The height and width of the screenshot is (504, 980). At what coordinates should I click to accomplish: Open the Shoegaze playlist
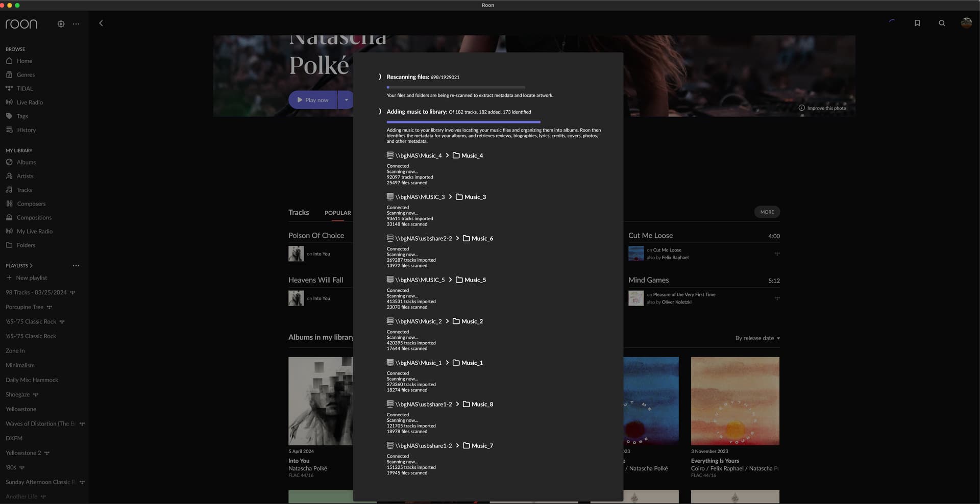18,394
